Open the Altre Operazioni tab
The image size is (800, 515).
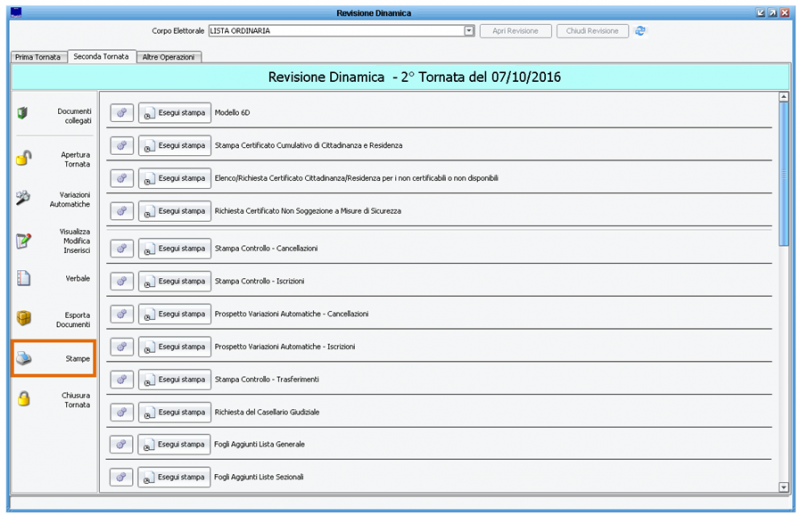coord(168,57)
